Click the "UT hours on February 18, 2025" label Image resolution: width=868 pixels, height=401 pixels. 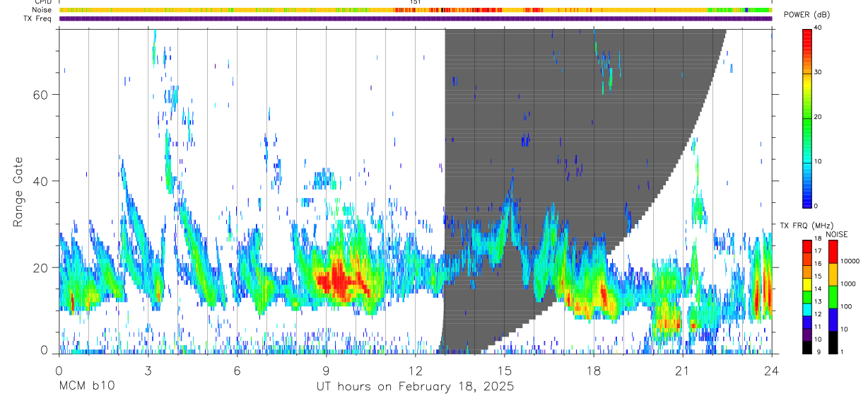(x=415, y=387)
